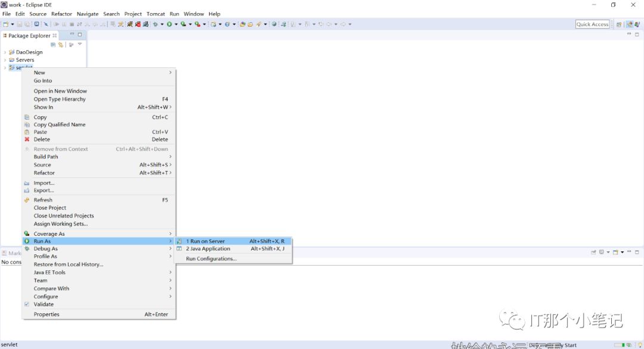Open the File menu
Viewport: 644px width, 349px height.
[7, 14]
